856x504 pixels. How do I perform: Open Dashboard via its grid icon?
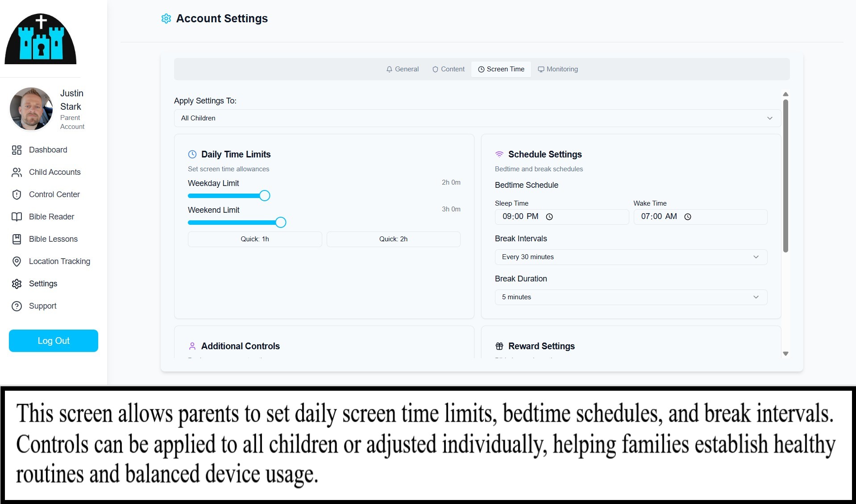[17, 150]
